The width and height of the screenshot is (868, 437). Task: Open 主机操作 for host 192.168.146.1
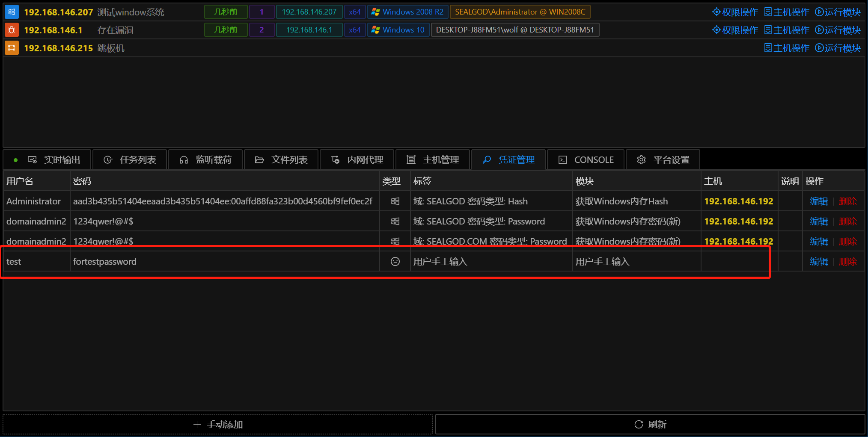tap(787, 30)
